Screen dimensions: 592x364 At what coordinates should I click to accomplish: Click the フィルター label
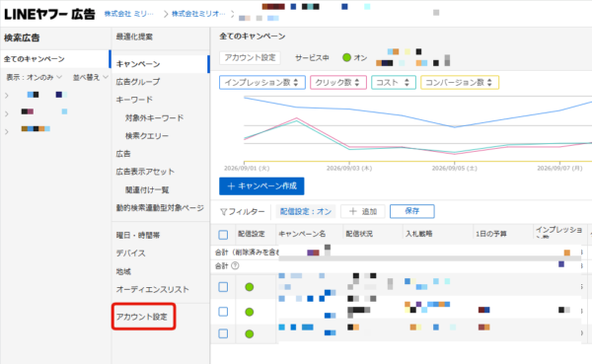pyautogui.click(x=247, y=212)
